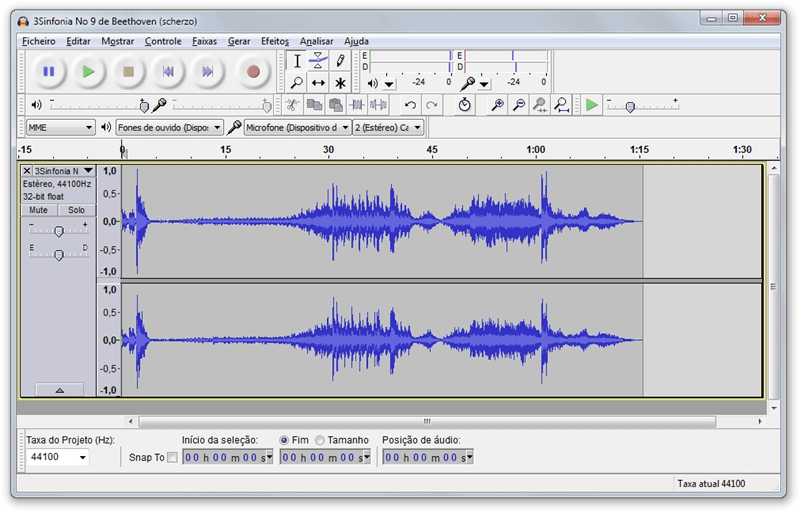Click the Undo arrow icon

tap(410, 105)
